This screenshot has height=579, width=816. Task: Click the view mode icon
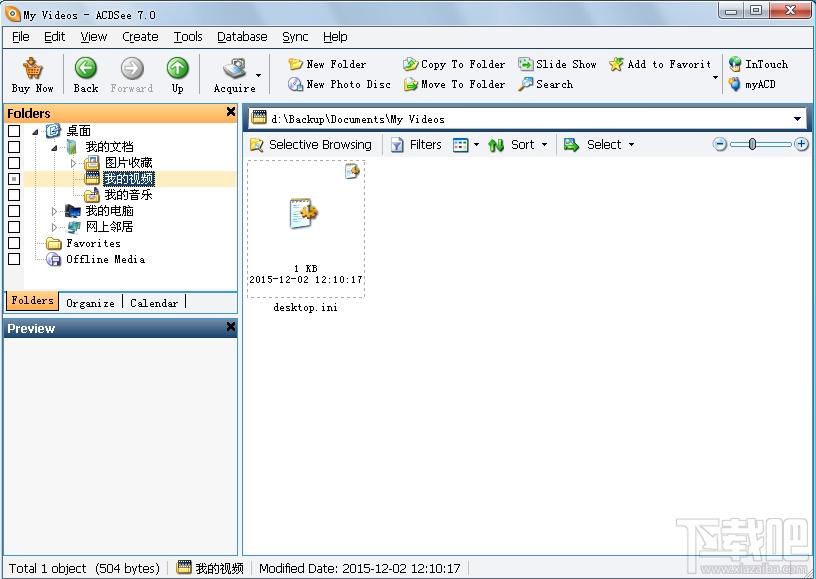461,145
